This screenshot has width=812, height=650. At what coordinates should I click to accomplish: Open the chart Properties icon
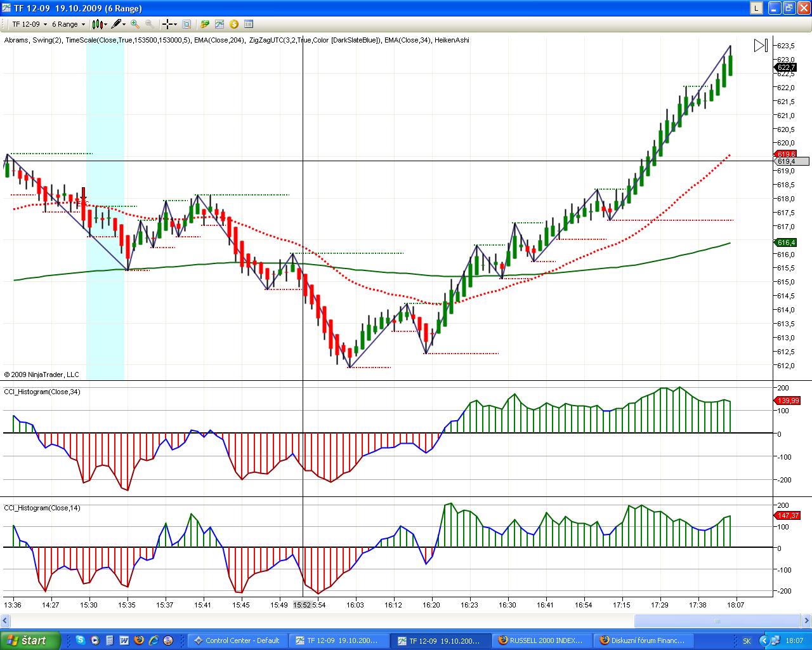[x=249, y=24]
